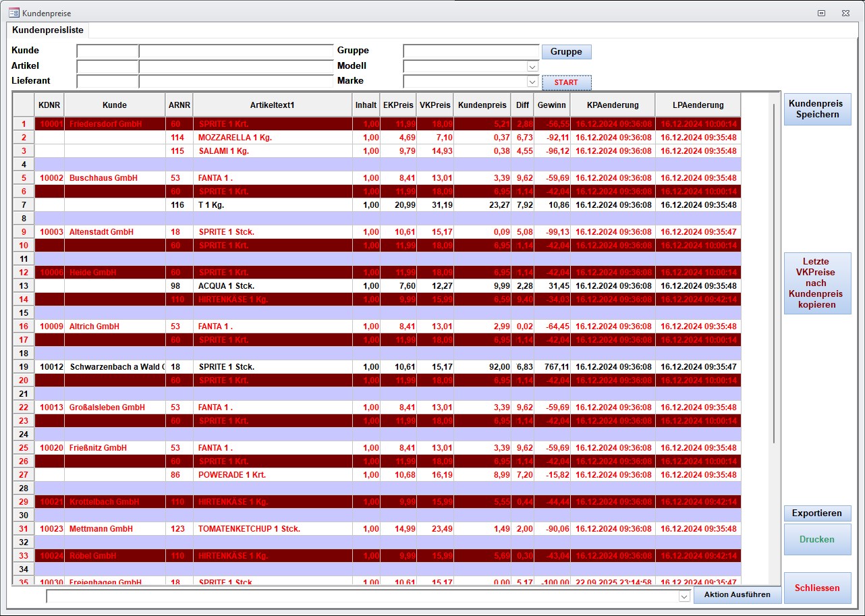Image resolution: width=865 pixels, height=616 pixels.
Task: Expand the Marke dropdown arrow
Action: pos(532,82)
